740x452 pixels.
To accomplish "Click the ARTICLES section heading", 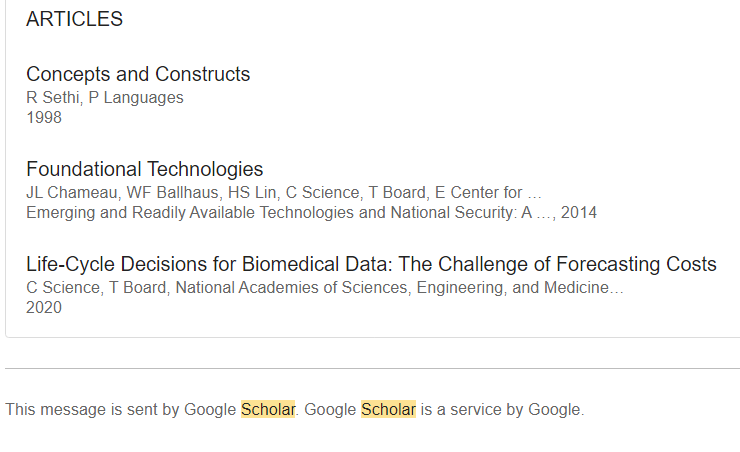I will [x=74, y=19].
